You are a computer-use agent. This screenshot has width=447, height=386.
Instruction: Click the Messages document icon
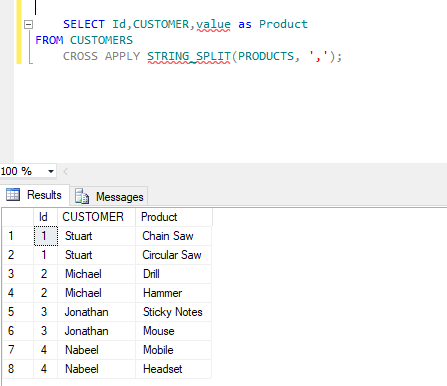(82, 196)
